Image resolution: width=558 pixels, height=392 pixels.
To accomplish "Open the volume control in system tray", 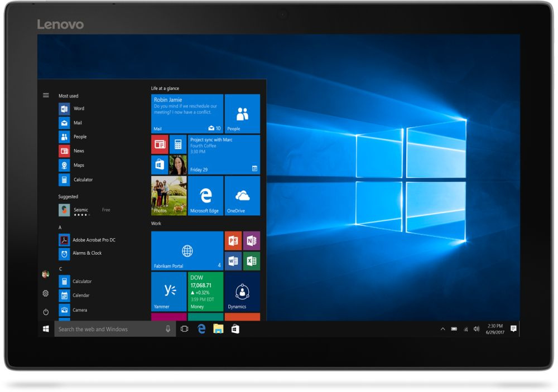I will 477,329.
